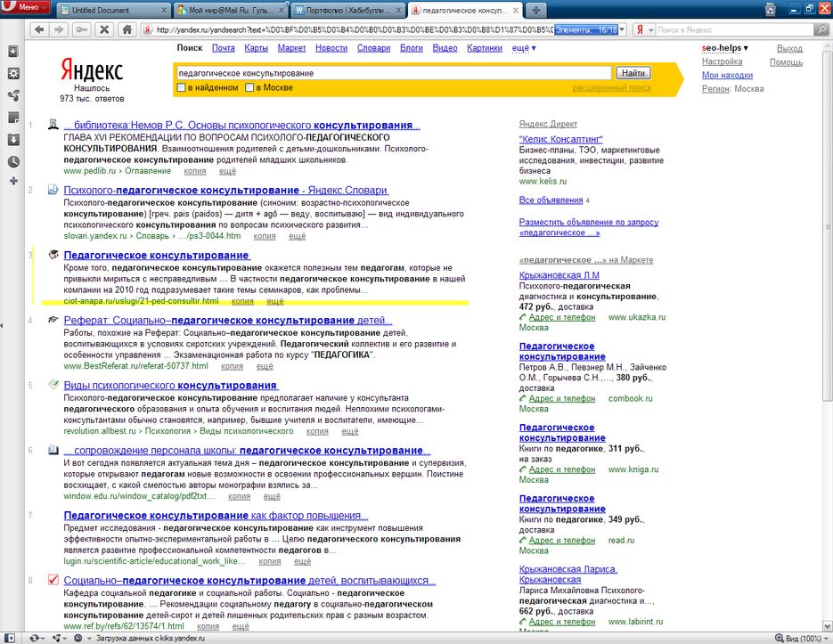Image resolution: width=833 pixels, height=644 pixels.
Task: Open the Opera Link sync icon
Action: 37,638
